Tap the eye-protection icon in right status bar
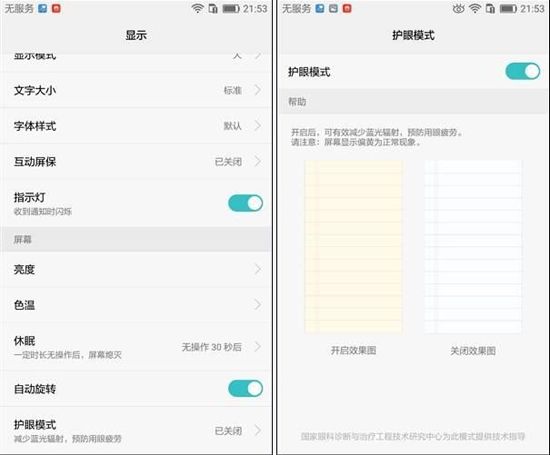550x455 pixels. (x=458, y=8)
